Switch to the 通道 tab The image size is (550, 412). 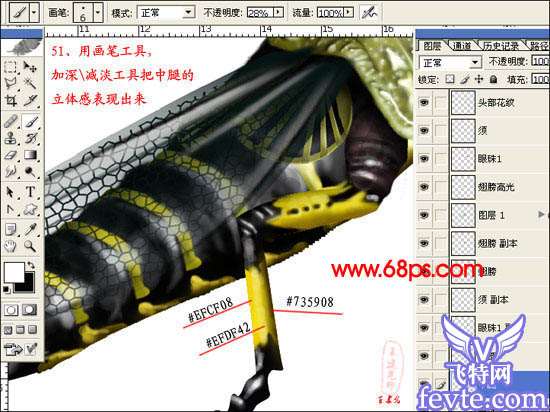461,46
